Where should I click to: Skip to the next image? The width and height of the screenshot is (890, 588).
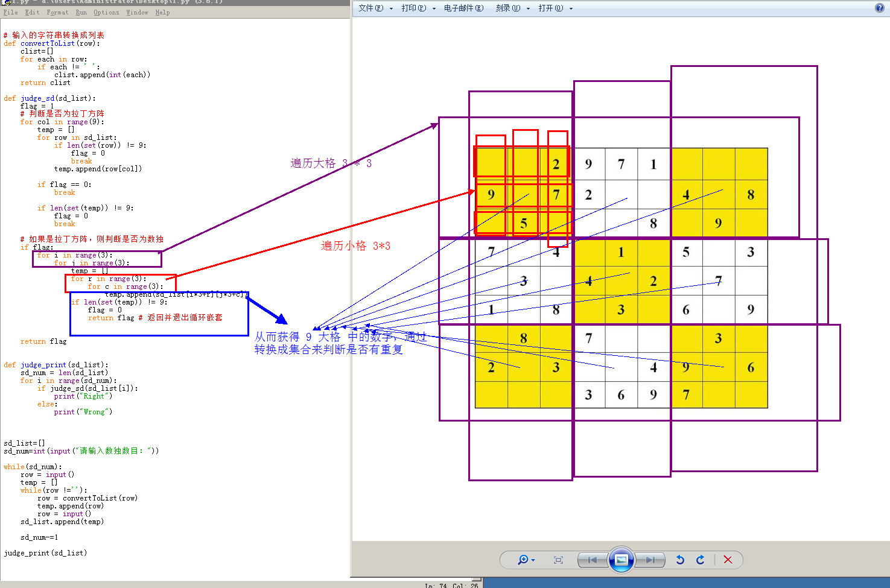pos(650,560)
